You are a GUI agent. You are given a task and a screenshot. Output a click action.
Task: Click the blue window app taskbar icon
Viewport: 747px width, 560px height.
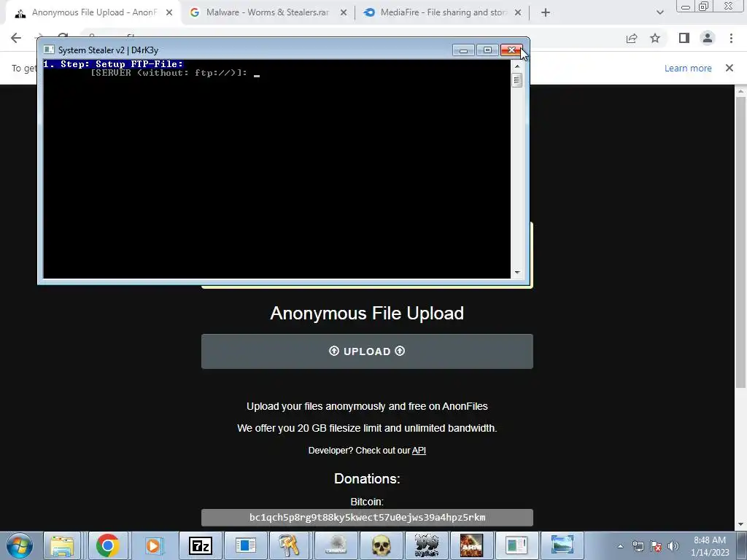(x=245, y=545)
